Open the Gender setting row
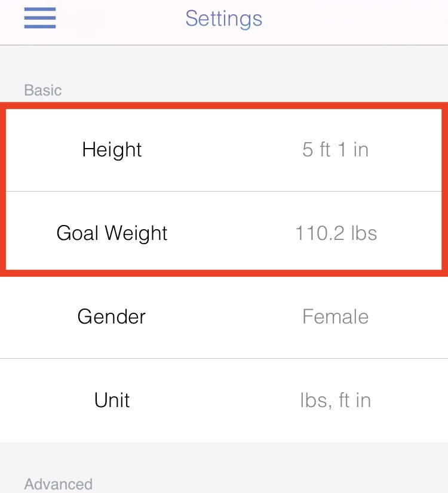 point(224,316)
